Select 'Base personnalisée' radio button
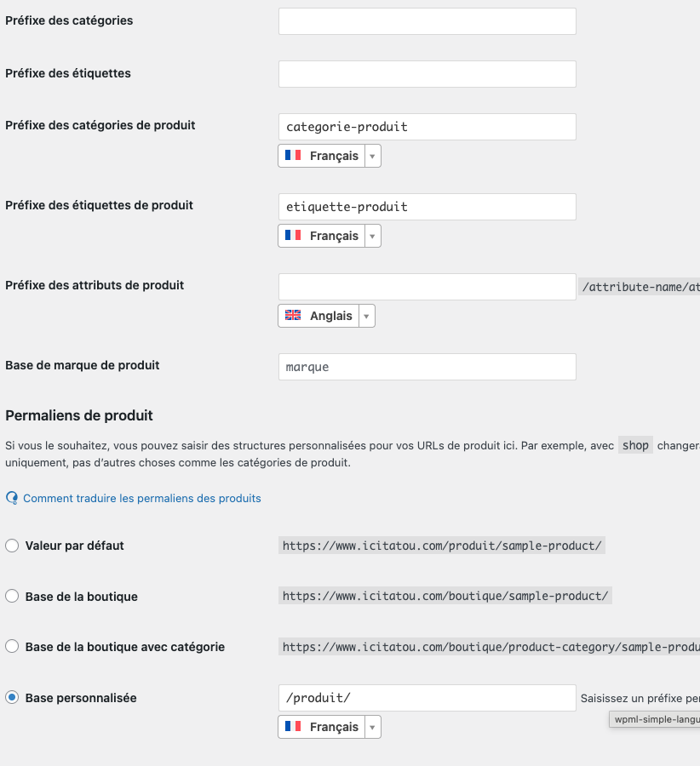Viewport: 700px width, 766px height. [12, 698]
